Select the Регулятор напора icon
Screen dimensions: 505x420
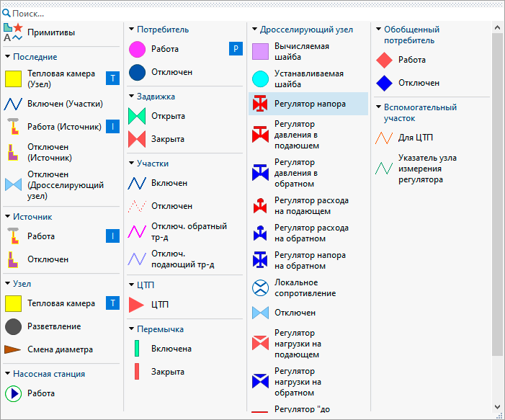point(260,104)
